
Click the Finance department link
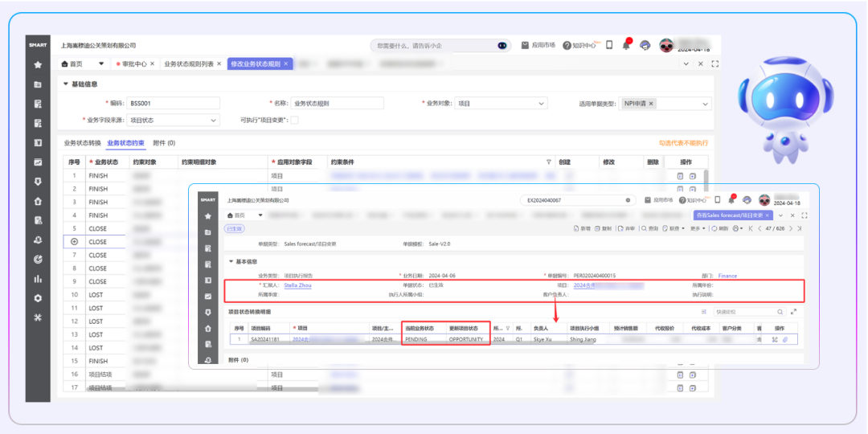[727, 276]
